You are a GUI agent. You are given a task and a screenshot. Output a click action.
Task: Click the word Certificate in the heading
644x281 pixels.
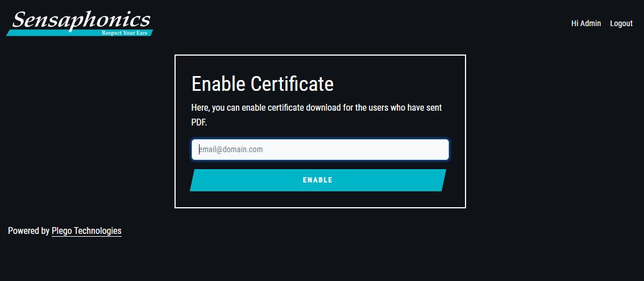click(x=292, y=84)
